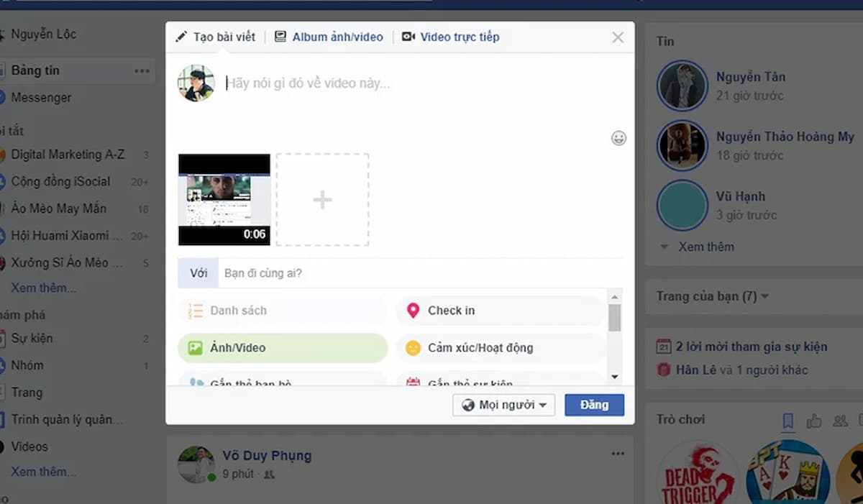The height and width of the screenshot is (504, 863).
Task: Click the video thumbnail showing 0:06
Action: pyautogui.click(x=224, y=199)
